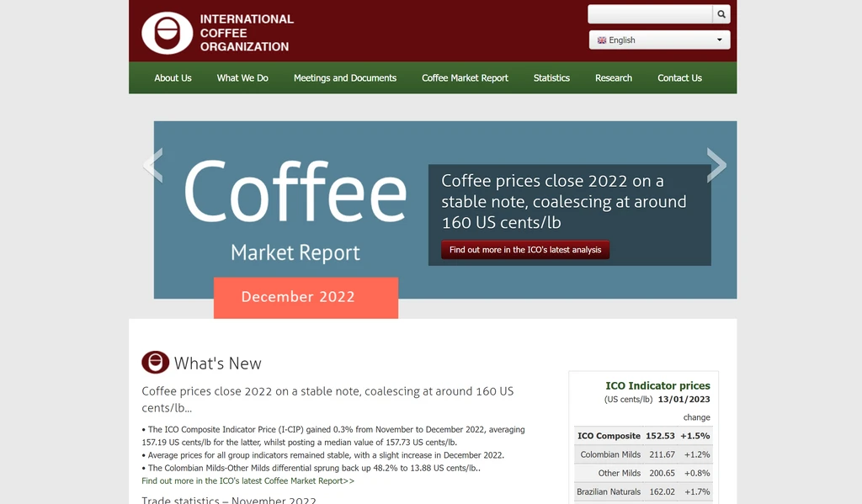Click the ICO Composite +1.5% change value
This screenshot has height=504, width=862.
pyautogui.click(x=694, y=436)
